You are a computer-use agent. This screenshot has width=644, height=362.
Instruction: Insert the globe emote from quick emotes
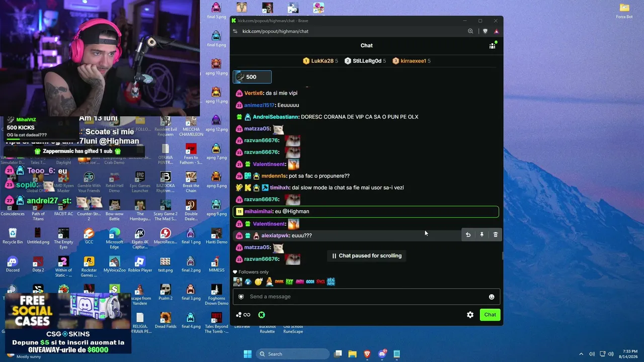click(x=248, y=282)
